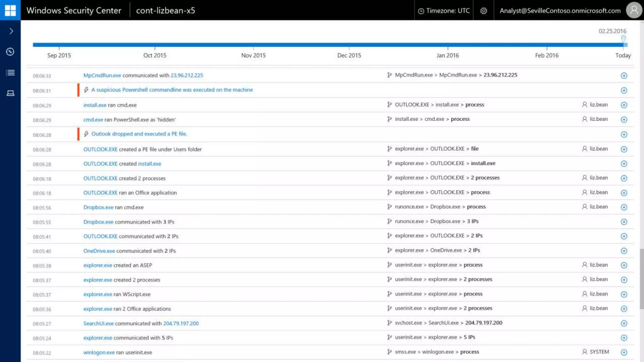Open the alerts queue list icon

click(x=10, y=73)
